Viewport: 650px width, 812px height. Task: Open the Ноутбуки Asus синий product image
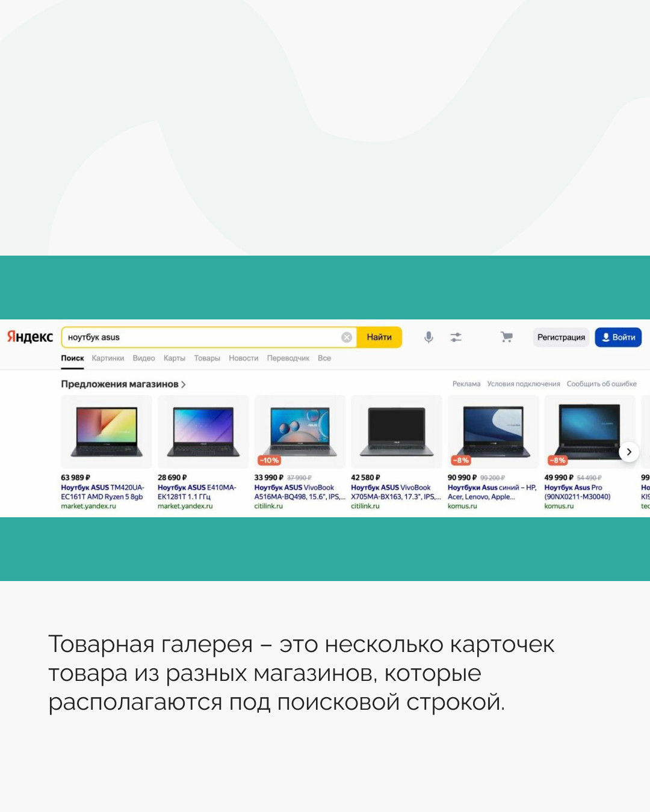(494, 431)
